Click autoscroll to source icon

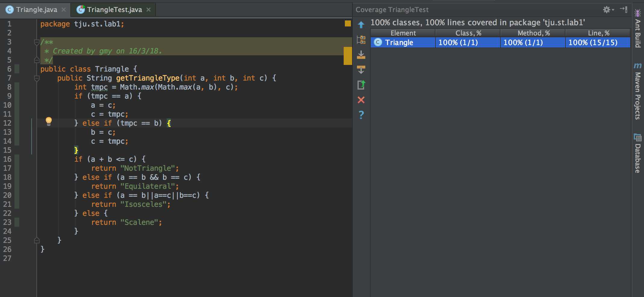361,55
